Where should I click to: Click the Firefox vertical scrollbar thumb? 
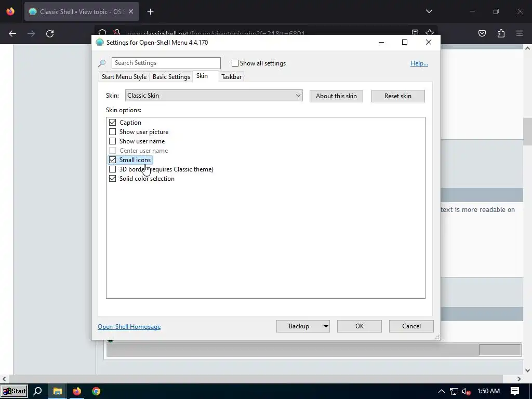[527, 131]
